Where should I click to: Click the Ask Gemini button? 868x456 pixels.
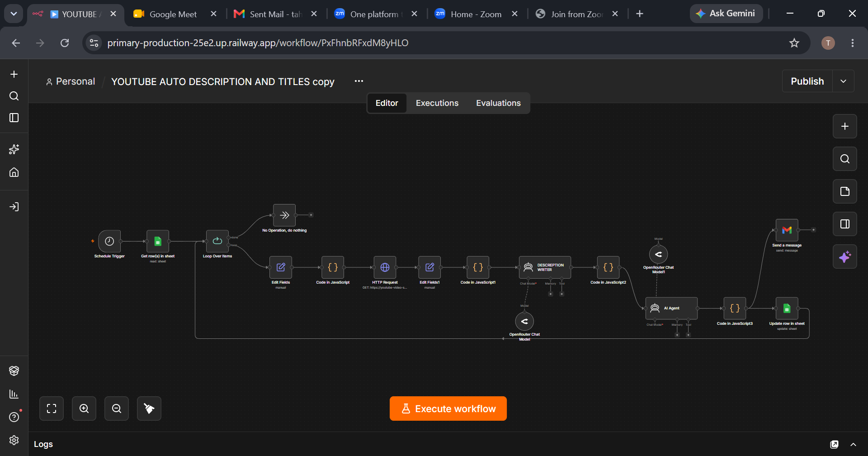click(726, 14)
